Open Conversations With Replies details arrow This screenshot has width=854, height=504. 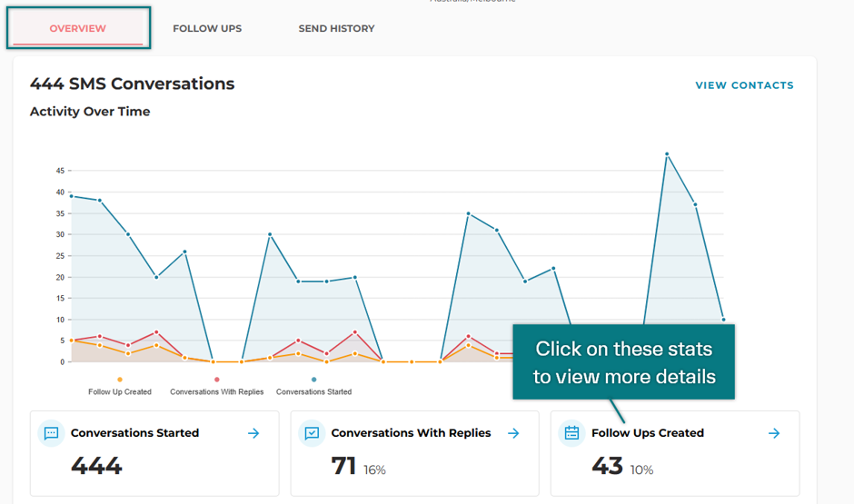pyautogui.click(x=513, y=433)
